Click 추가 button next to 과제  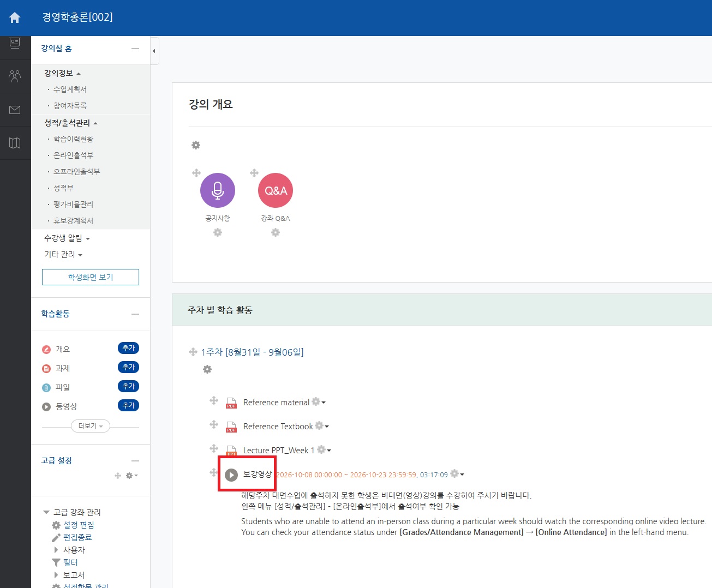coord(129,367)
